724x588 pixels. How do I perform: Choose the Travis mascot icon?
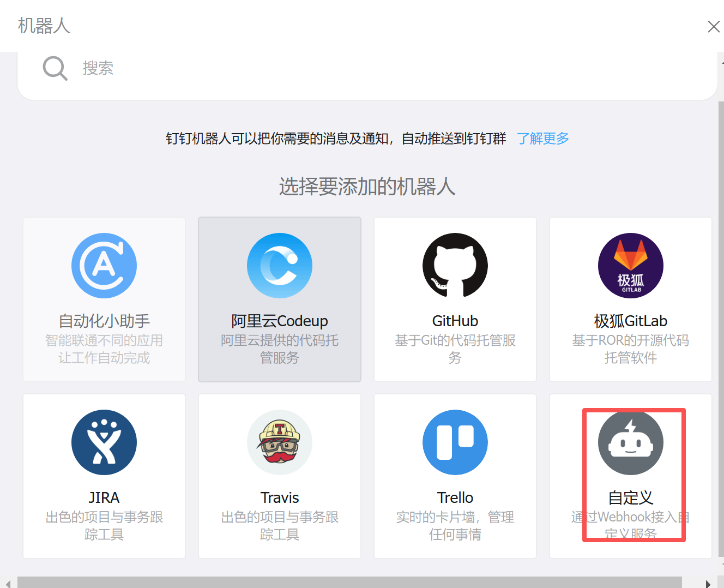[280, 442]
